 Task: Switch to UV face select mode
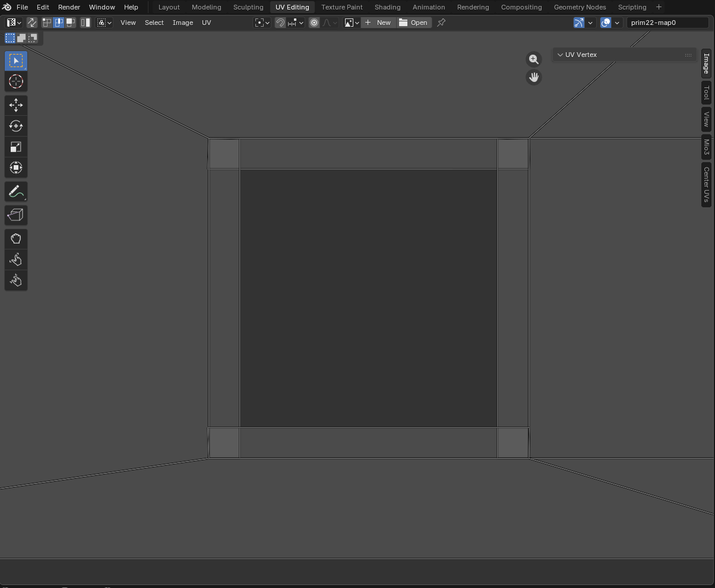(70, 23)
